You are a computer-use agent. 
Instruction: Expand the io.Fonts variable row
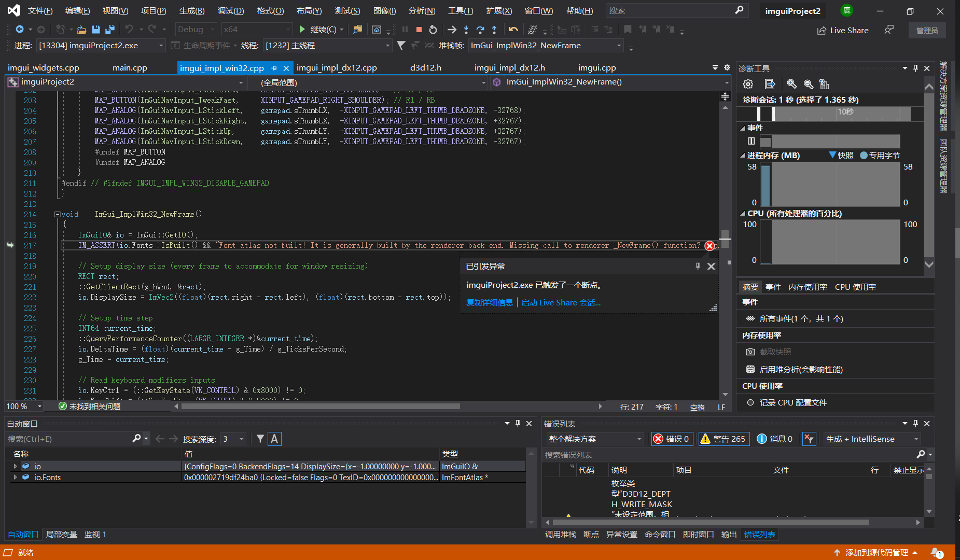tap(15, 477)
